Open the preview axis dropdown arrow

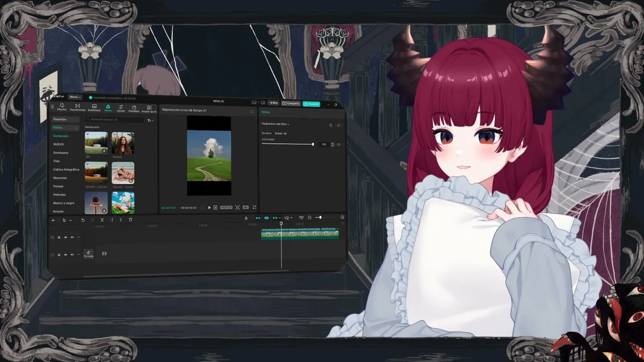pyautogui.click(x=292, y=218)
